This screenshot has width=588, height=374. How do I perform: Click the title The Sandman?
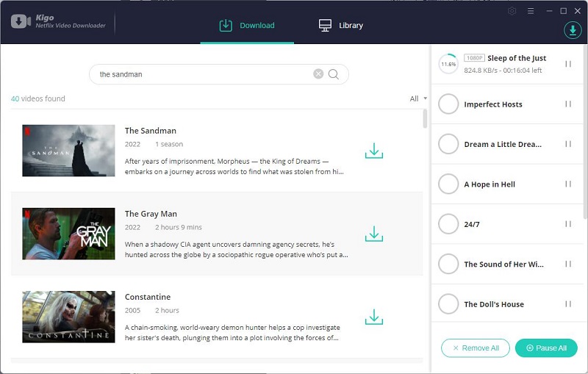(151, 131)
